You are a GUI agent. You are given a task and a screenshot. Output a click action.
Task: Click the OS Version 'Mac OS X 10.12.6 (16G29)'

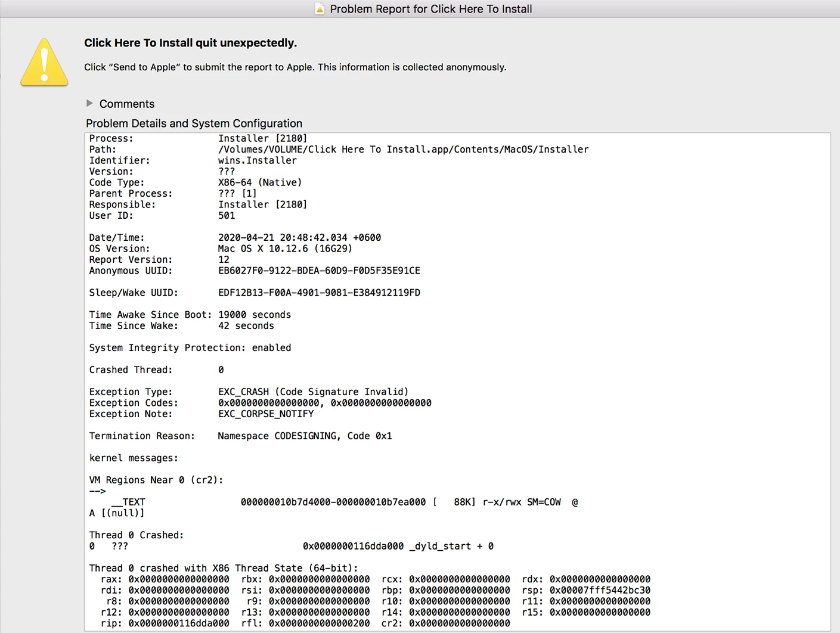coord(285,249)
